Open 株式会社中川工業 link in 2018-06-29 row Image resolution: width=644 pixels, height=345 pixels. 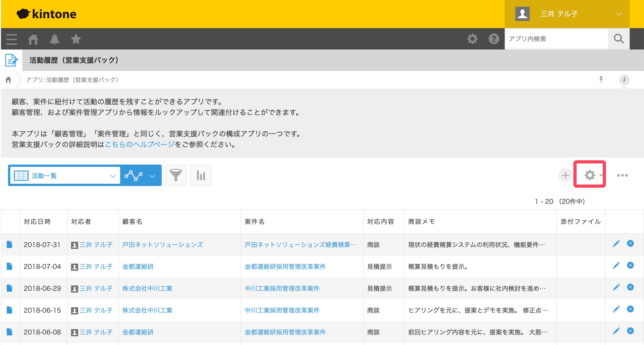(147, 288)
